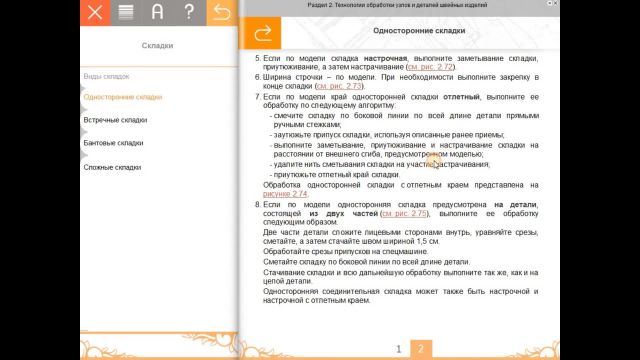Viewport: 640px width, 360px height.
Task: Click the 'Складки' sidebar heading
Action: point(158,45)
